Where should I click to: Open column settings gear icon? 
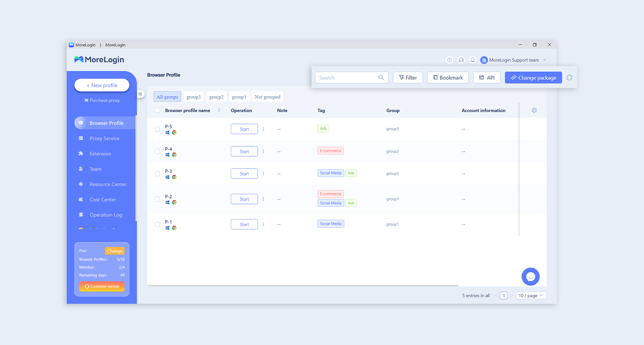[x=534, y=110]
